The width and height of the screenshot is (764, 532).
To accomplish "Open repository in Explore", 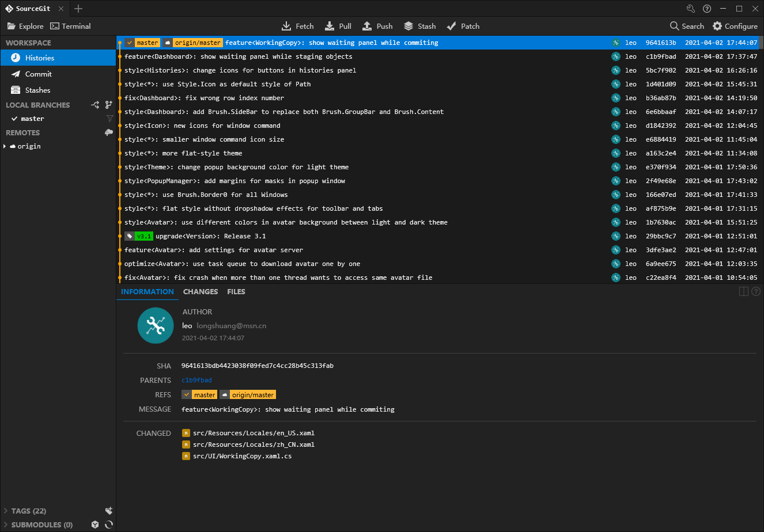I will (x=25, y=26).
